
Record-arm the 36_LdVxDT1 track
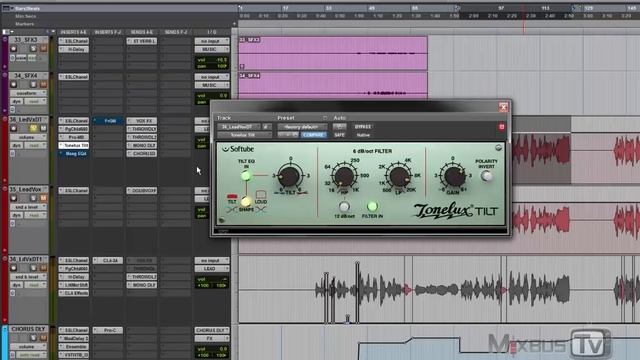coord(13,268)
